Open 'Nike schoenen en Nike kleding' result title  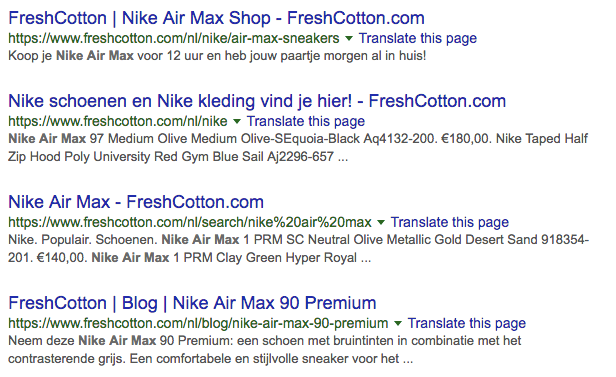pyautogui.click(x=257, y=101)
